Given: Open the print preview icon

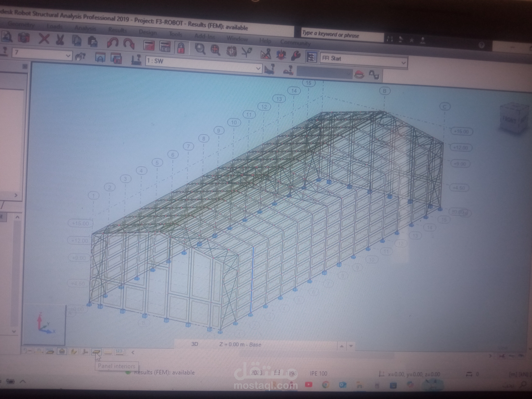Looking at the screenshot, I should [7, 37].
